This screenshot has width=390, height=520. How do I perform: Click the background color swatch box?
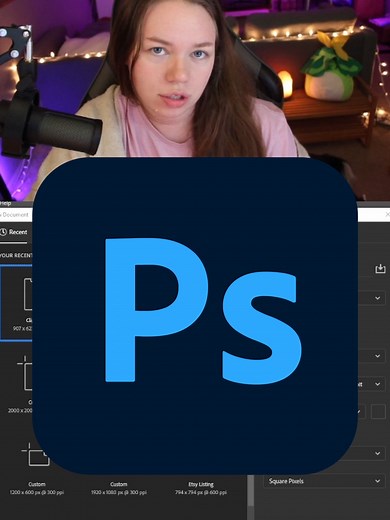pyautogui.click(x=378, y=412)
